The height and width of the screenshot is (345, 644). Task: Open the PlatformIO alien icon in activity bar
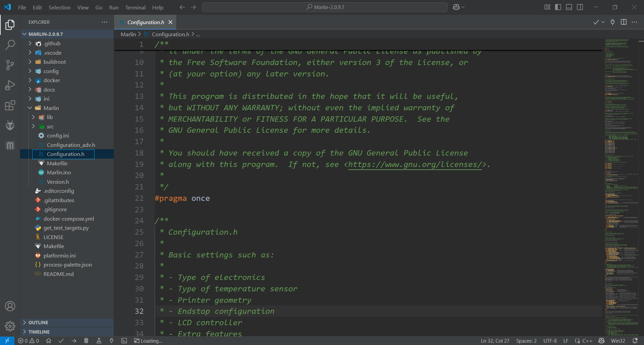[x=10, y=125]
